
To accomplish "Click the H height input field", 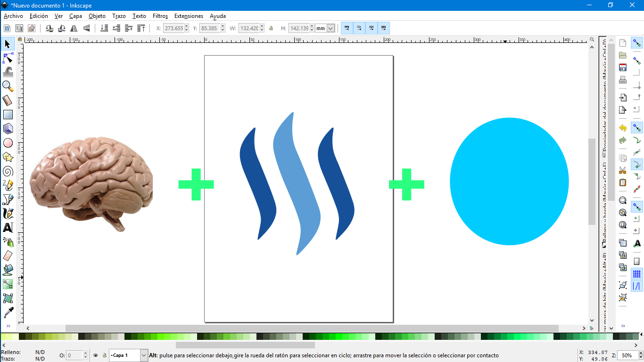I will tap(299, 28).
